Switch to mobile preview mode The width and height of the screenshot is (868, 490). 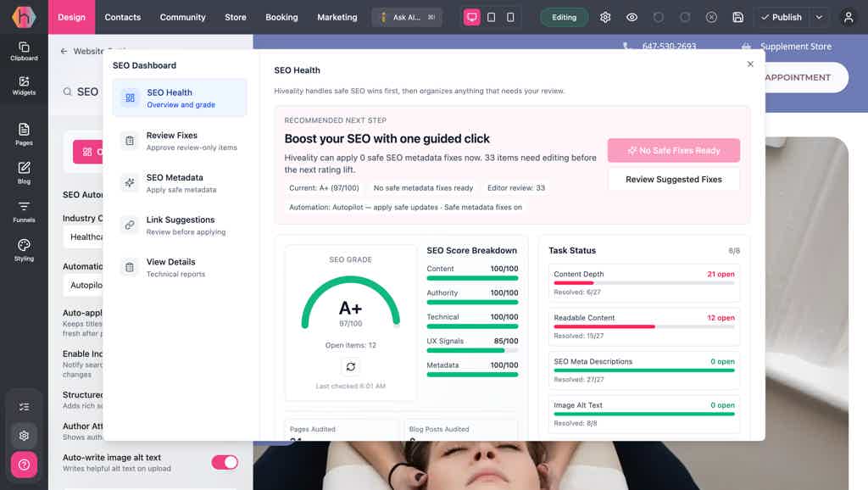point(510,17)
